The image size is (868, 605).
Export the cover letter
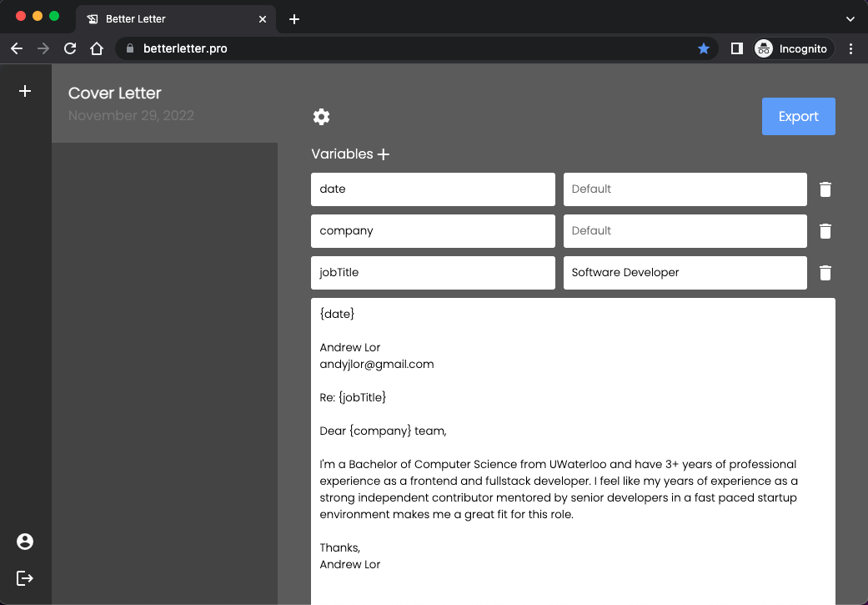coord(798,117)
